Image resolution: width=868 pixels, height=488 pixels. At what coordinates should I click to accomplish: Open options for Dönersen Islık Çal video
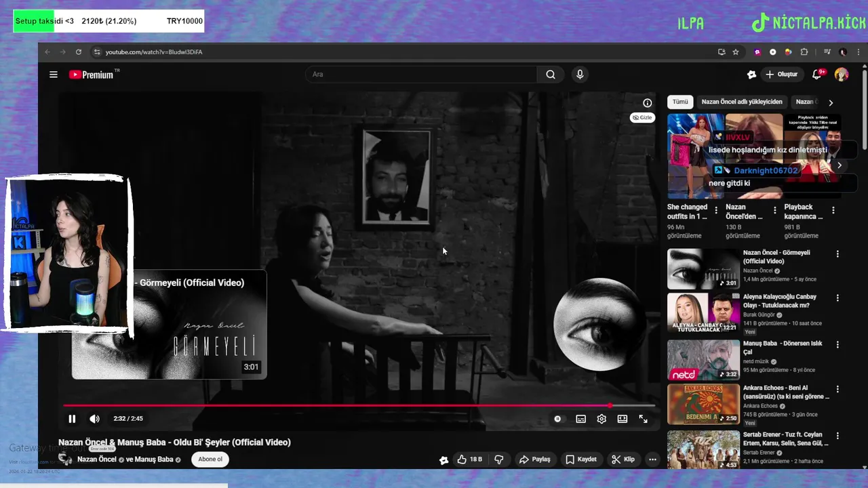[837, 345]
